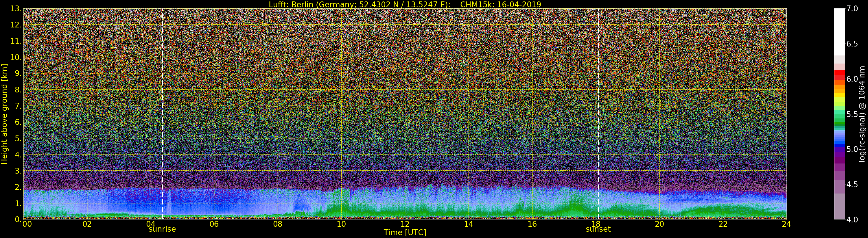The width and height of the screenshot is (868, 238).
Task: Click the '10.' tick on the height axis
Action: tap(16, 57)
